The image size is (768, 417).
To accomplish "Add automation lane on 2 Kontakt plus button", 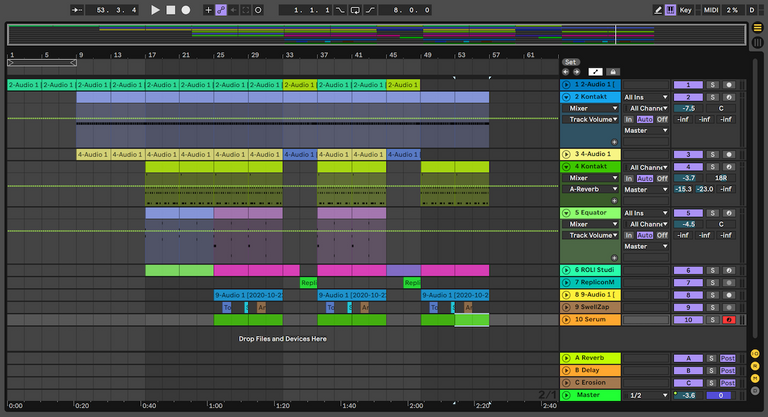I will 614,142.
